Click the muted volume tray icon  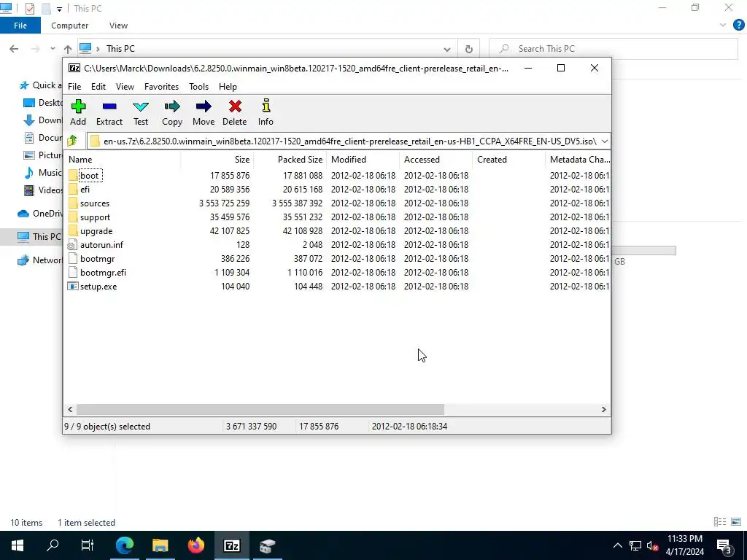tap(653, 545)
